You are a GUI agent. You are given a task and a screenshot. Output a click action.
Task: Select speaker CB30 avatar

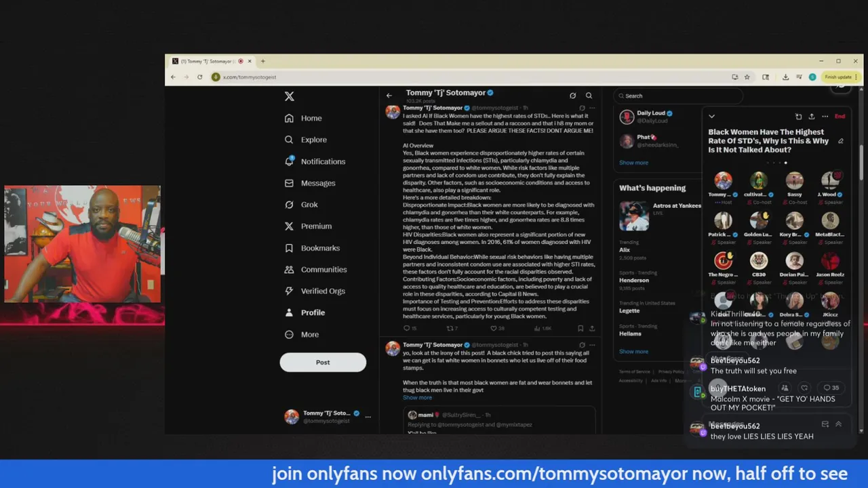(x=758, y=261)
